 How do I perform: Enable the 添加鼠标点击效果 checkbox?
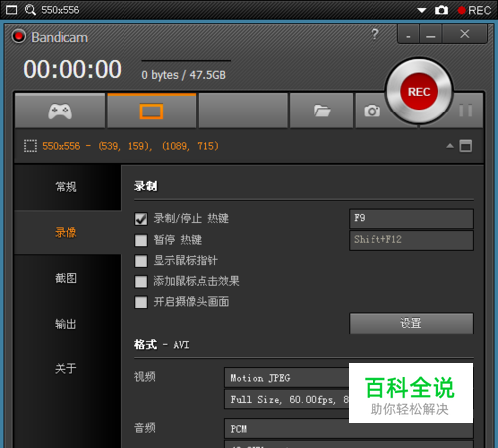[141, 282]
